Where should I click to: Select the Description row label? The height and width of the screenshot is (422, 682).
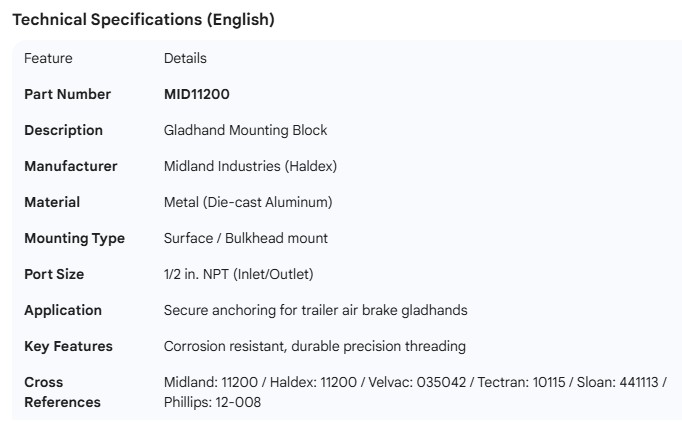63,131
